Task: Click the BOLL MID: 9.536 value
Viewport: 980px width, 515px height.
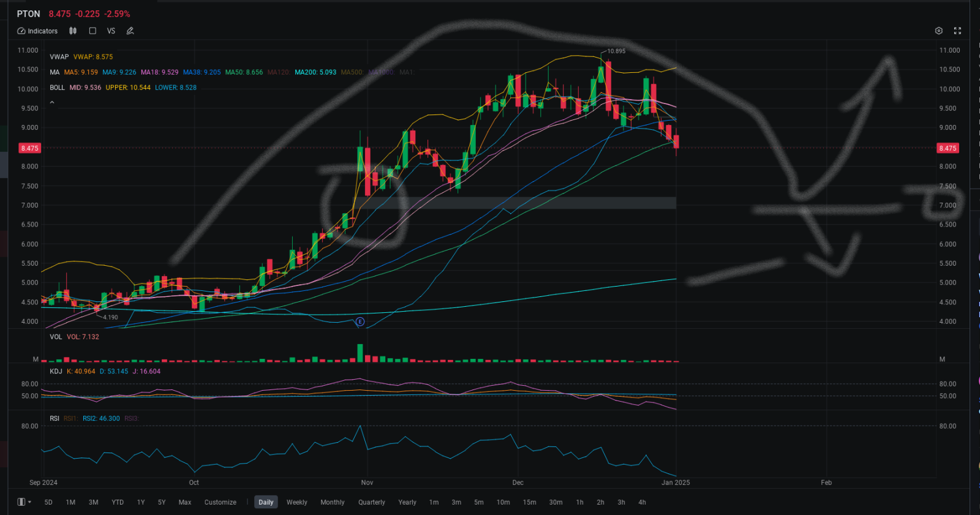Action: tap(85, 88)
